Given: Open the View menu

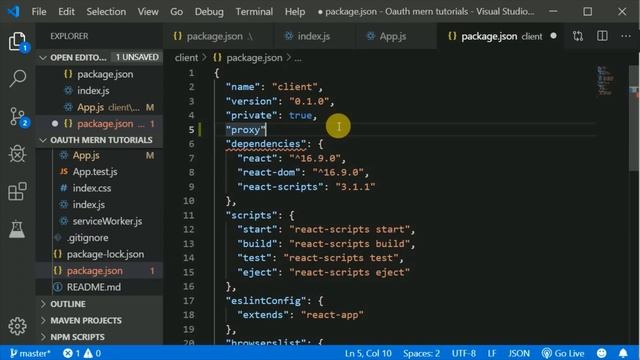Looking at the screenshot, I should click(148, 11).
